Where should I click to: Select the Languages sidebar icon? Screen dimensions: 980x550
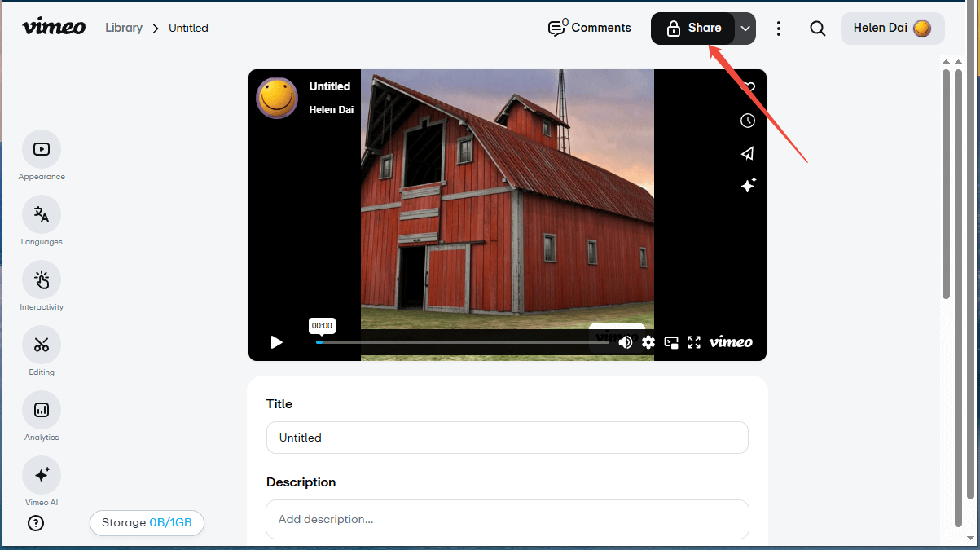[x=42, y=214]
